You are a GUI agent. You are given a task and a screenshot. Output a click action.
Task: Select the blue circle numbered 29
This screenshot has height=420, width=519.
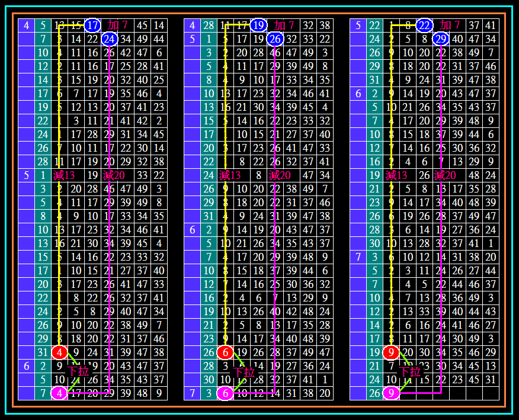point(440,39)
